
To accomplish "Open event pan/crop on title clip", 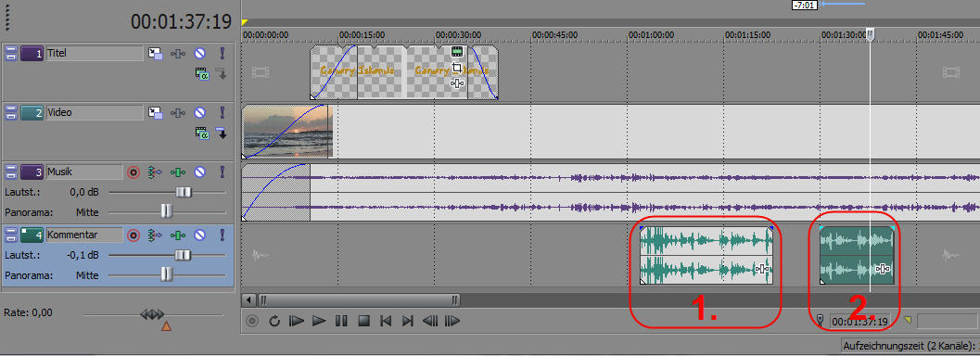I will click(x=457, y=68).
